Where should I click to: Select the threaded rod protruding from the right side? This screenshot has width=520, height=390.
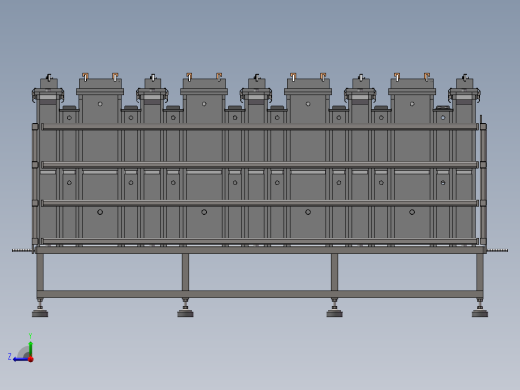(x=497, y=250)
